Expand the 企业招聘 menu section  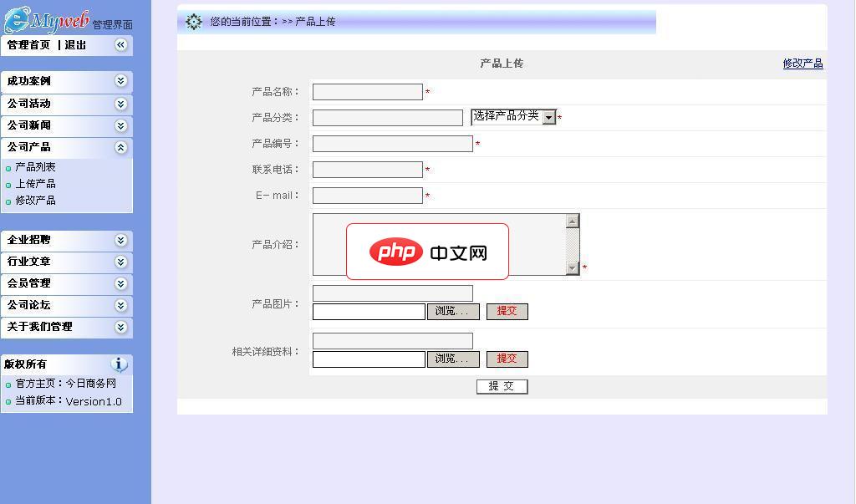[121, 240]
